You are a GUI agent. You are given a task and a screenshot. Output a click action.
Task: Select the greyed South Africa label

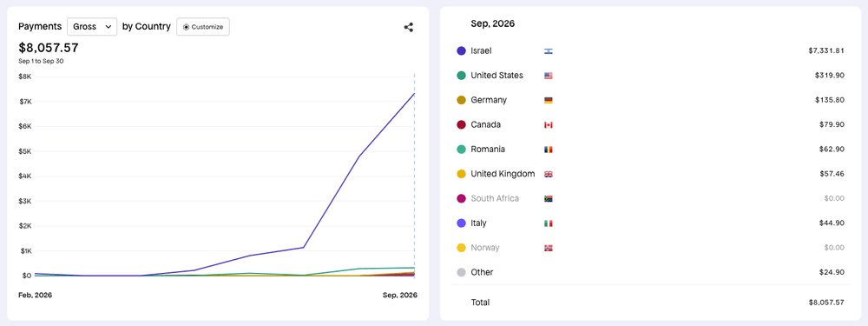pos(495,198)
